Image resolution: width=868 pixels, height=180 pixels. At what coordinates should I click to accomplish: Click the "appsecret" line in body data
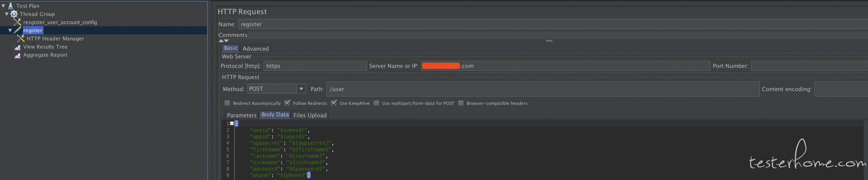[x=292, y=143]
